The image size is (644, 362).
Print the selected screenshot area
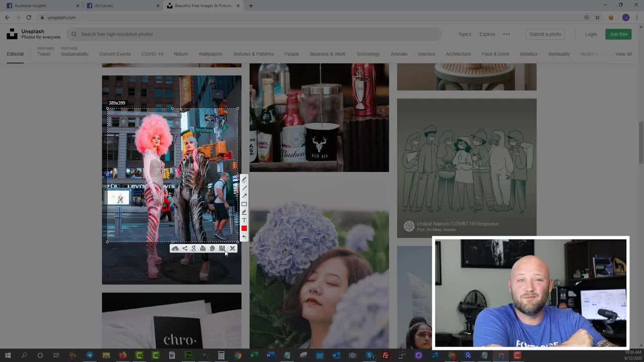tap(203, 248)
